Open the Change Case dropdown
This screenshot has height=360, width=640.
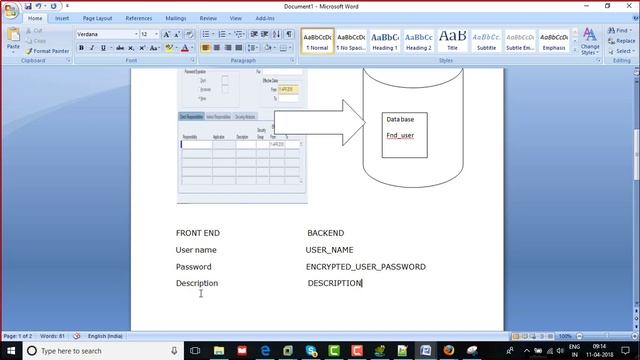tap(154, 48)
